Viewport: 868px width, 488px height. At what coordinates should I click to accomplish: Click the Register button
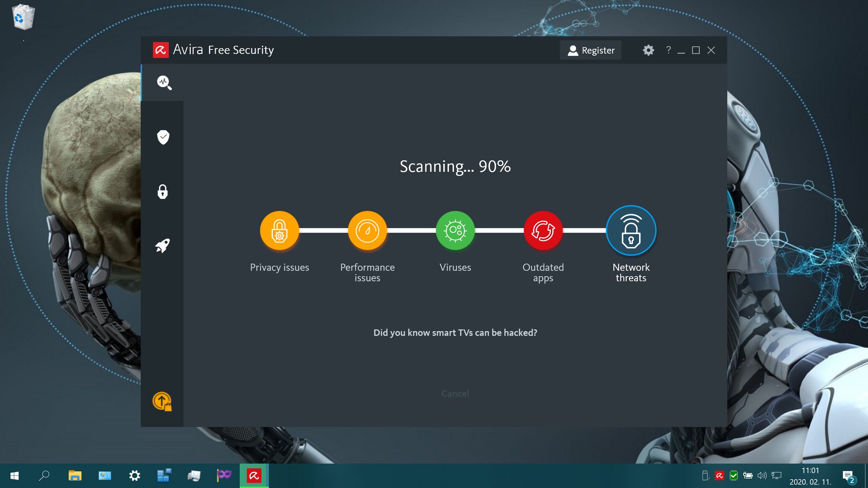591,50
